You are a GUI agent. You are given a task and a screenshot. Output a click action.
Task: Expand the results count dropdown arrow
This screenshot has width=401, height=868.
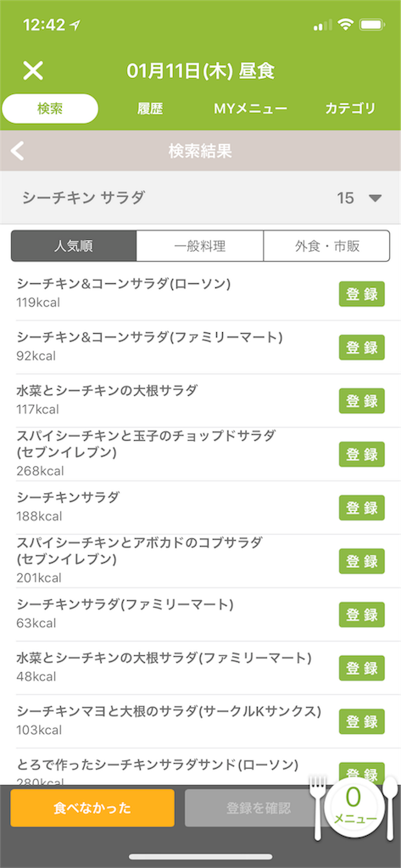click(x=376, y=198)
